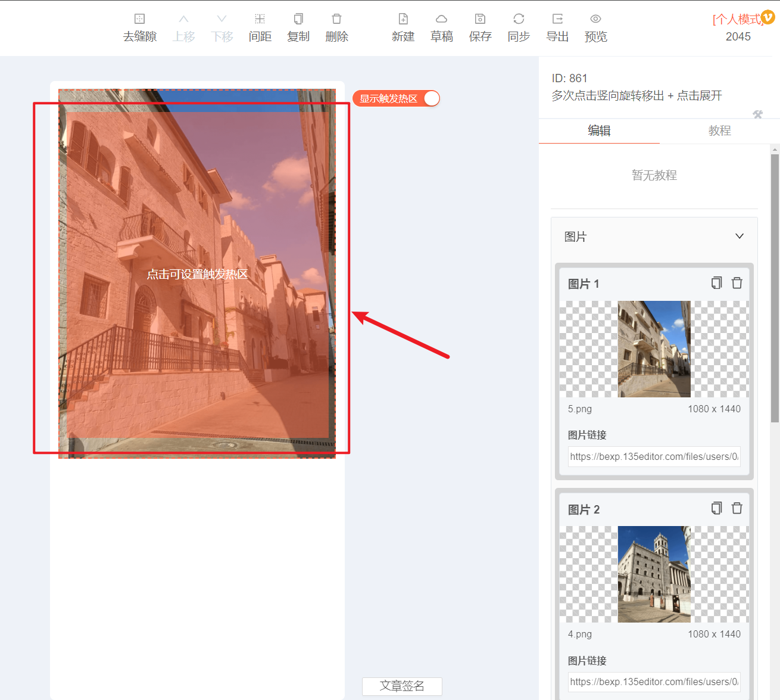Click the 图片 1 thumbnail preview
Viewport: 780px width, 700px height.
(x=654, y=349)
